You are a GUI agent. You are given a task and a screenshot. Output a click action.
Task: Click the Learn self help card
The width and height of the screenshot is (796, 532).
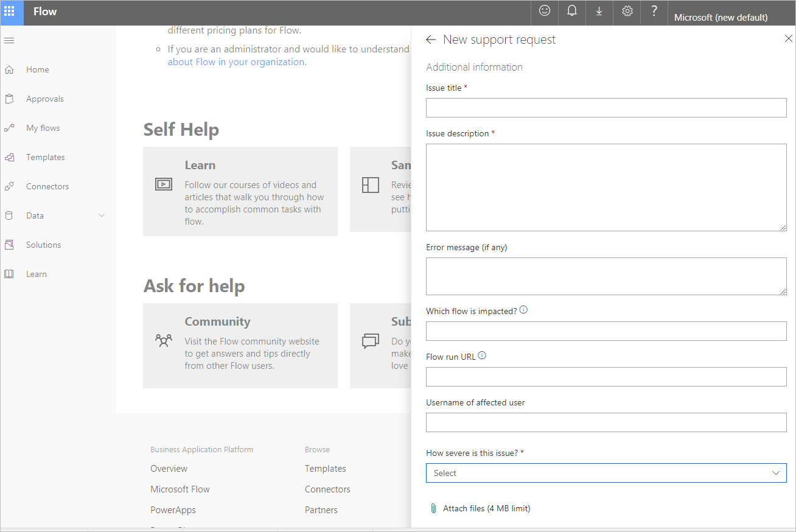pos(240,191)
